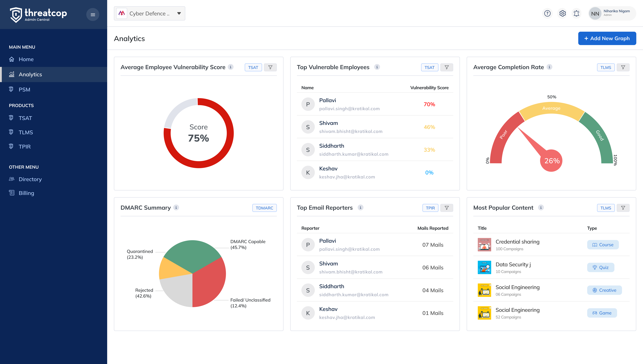Filter Top Email Reporters card
The height and width of the screenshot is (364, 643).
447,208
